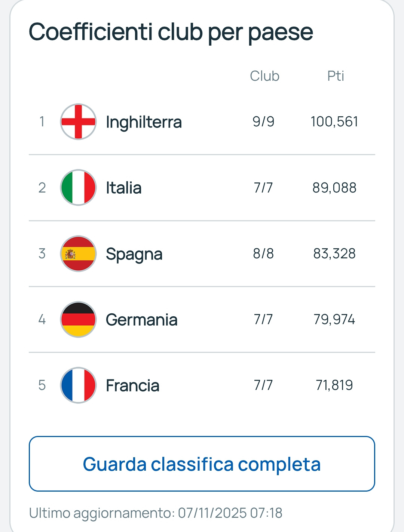Viewport: 404px width, 532px height.
Task: Click the England flag icon
Action: (78, 122)
